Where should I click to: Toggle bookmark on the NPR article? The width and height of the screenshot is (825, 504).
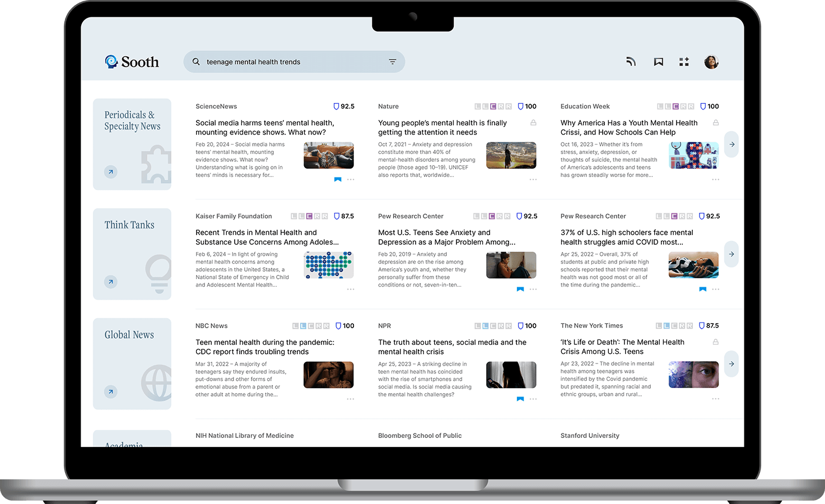click(520, 399)
